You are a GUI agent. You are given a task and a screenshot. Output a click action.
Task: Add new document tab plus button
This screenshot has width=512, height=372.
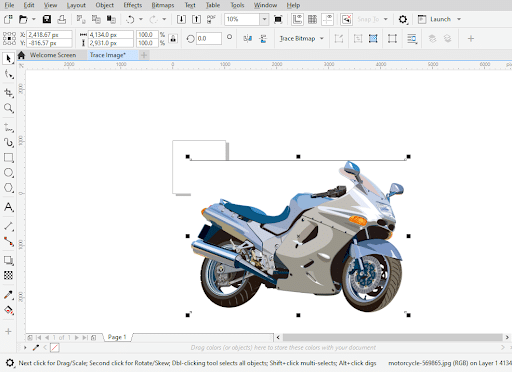point(144,55)
